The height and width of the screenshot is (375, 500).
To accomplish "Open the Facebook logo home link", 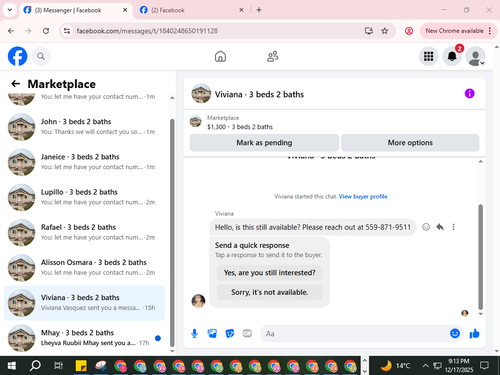I will coord(17,56).
